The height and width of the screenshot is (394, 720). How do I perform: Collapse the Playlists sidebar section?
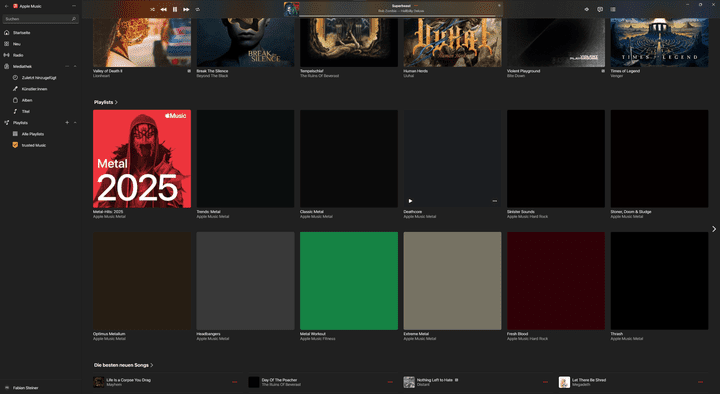(x=75, y=123)
